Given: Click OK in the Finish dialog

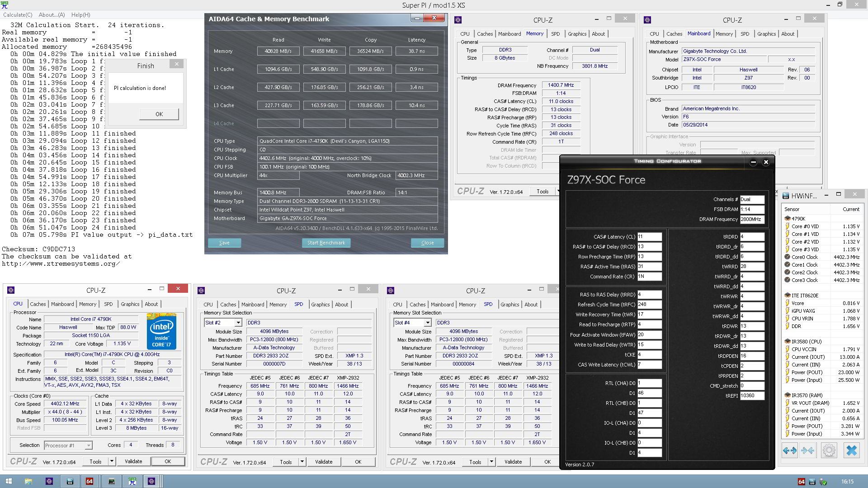Looking at the screenshot, I should [x=159, y=114].
